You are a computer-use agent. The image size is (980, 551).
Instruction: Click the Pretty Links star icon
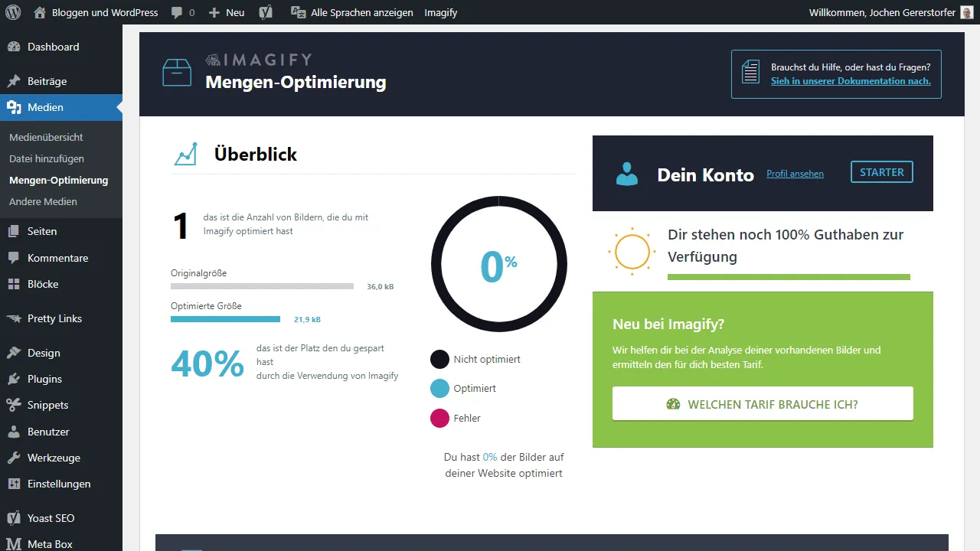point(14,318)
